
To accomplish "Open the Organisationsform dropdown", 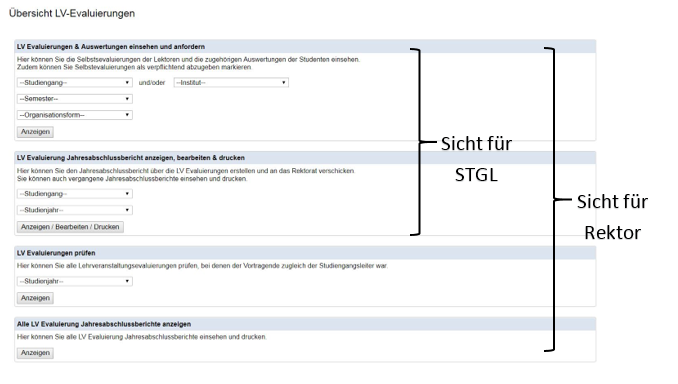I will coord(75,115).
